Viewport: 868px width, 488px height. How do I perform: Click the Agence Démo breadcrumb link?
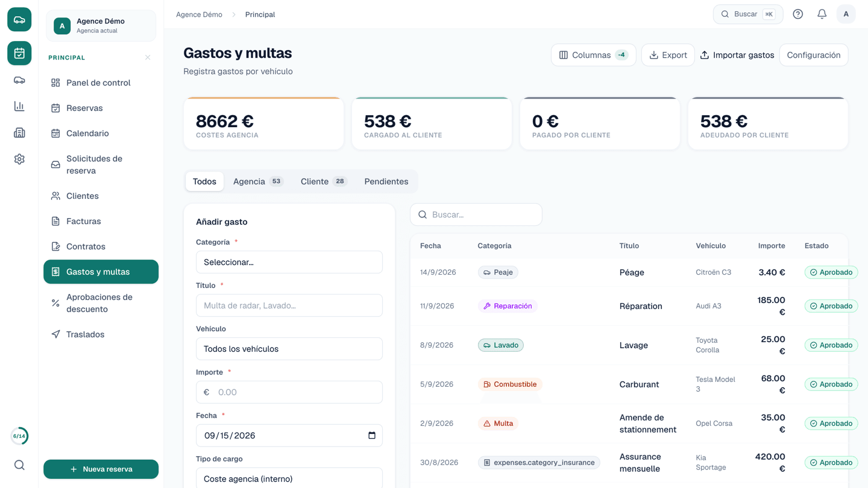(x=199, y=14)
